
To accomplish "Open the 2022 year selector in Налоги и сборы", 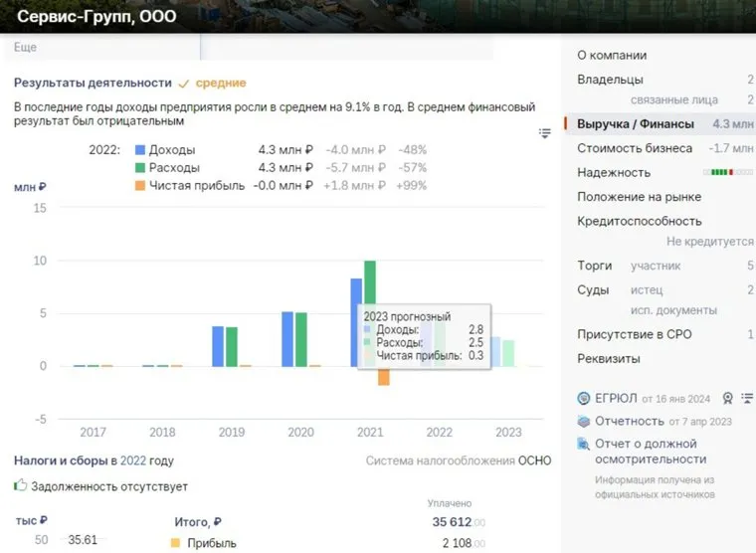I will (133, 461).
